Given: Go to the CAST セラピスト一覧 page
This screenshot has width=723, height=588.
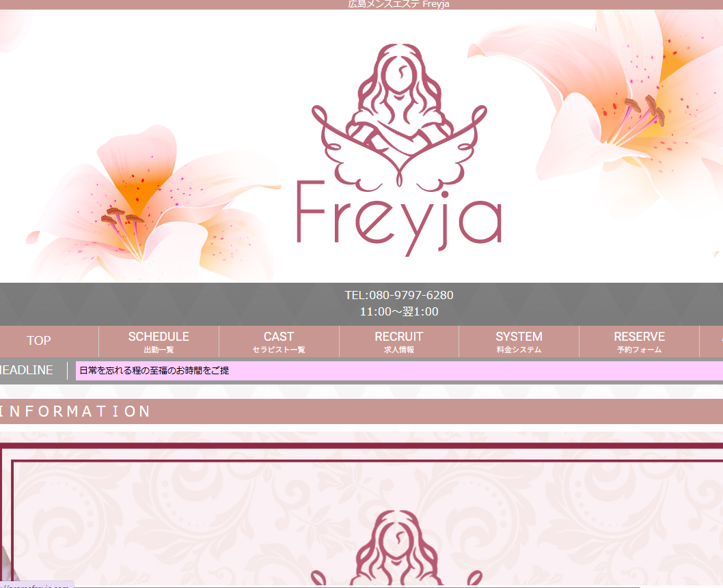Looking at the screenshot, I should 279,341.
